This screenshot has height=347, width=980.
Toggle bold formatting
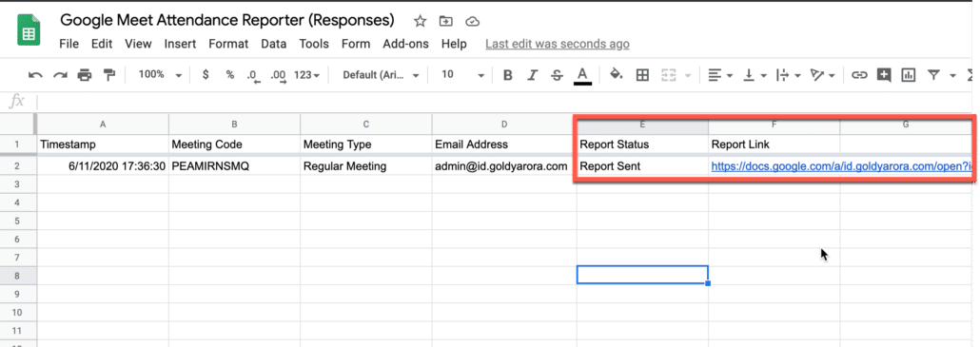pos(507,75)
